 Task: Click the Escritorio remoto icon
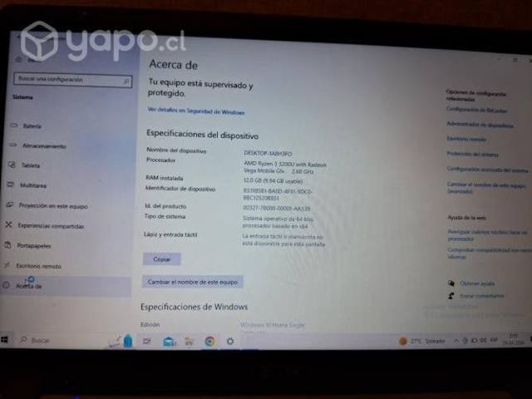7,265
